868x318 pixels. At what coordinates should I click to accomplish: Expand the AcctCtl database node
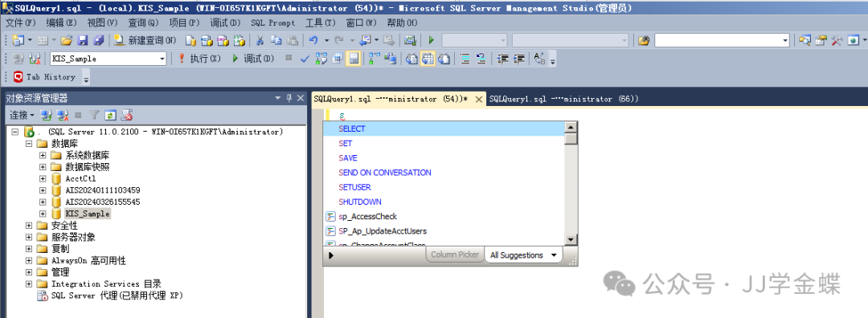pos(43,178)
